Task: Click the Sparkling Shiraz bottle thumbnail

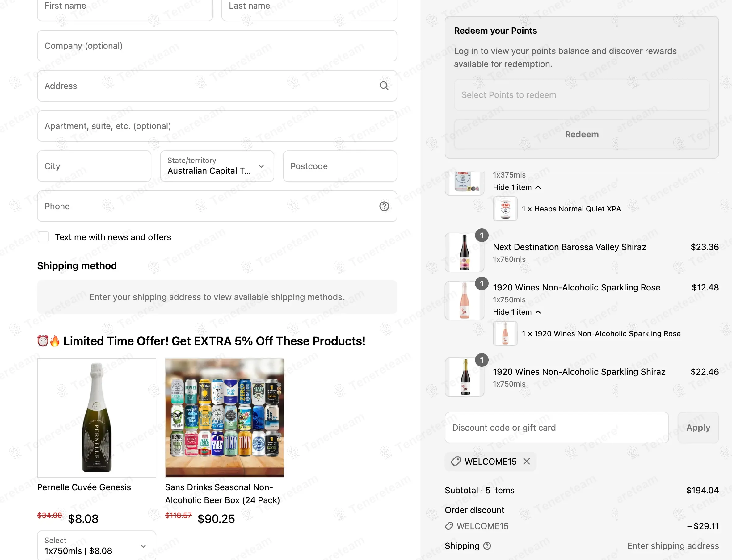Action: pos(464,377)
